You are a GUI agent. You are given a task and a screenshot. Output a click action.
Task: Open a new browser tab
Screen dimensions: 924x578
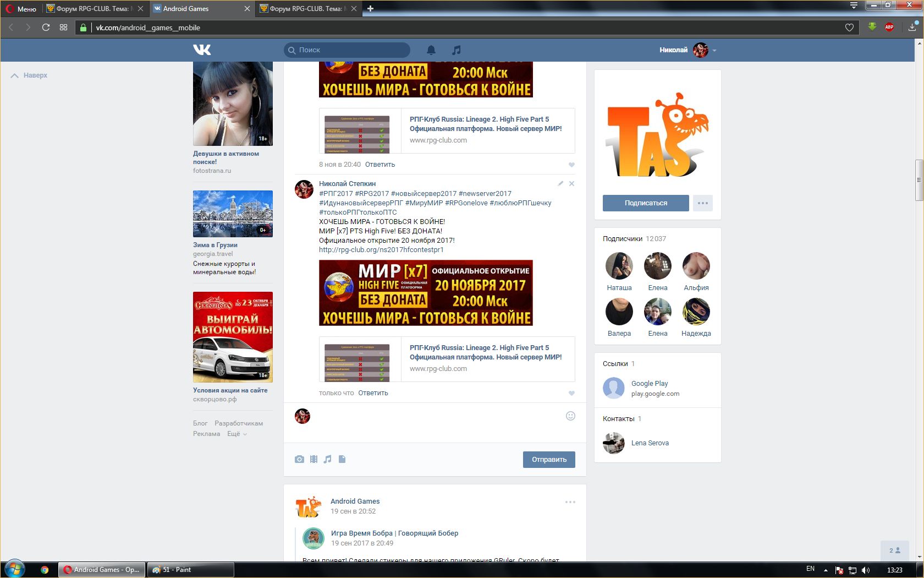click(x=370, y=9)
